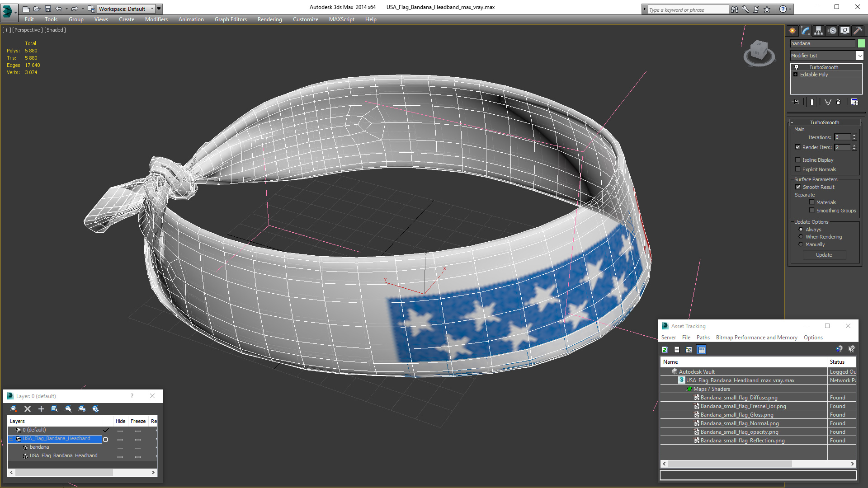
Task: Collapse the TurboSmooth rollout
Action: [x=792, y=122]
